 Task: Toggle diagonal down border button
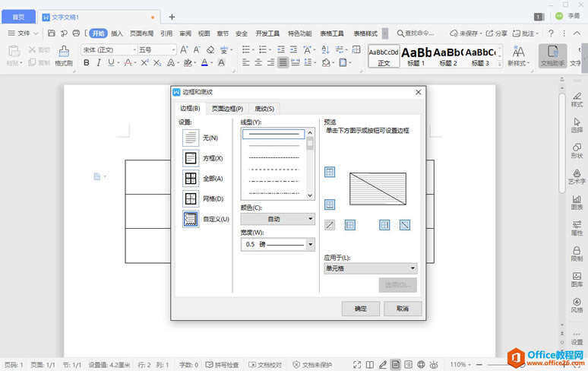click(x=405, y=225)
